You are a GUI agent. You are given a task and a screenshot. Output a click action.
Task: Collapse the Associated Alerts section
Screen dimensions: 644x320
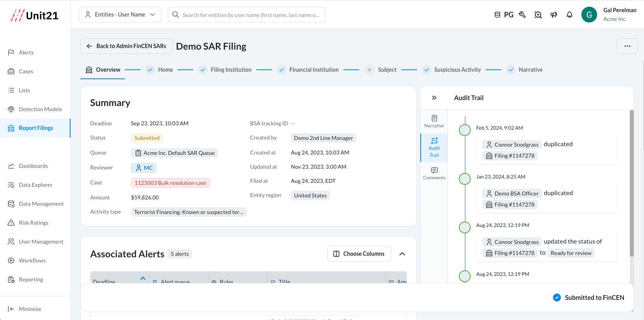pos(402,254)
